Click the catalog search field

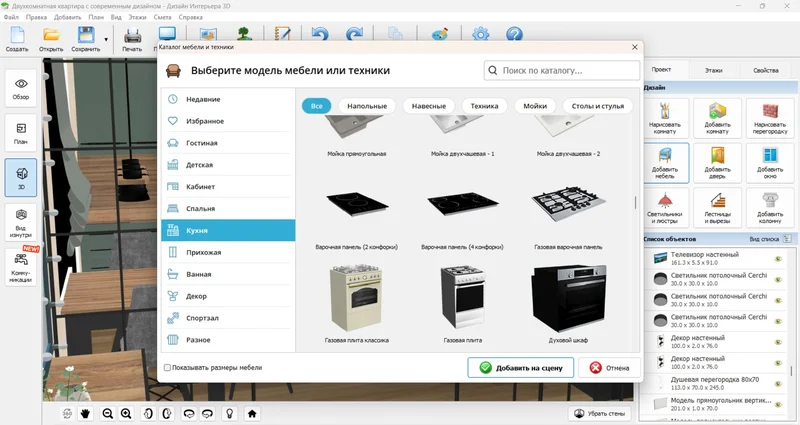[562, 71]
